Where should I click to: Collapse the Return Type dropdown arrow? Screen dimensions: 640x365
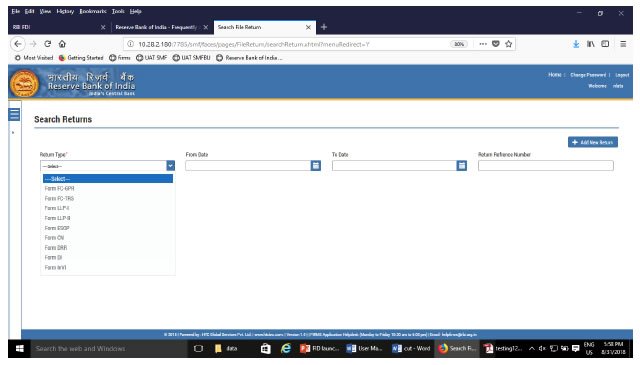pos(171,165)
